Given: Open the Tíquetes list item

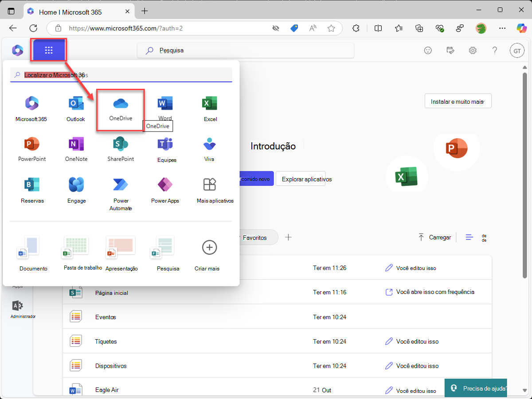Looking at the screenshot, I should click(x=277, y=341).
